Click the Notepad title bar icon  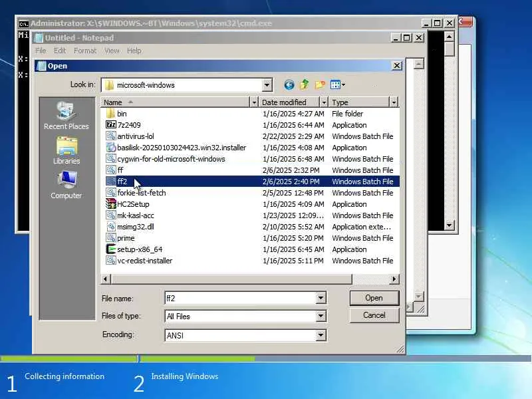coord(39,38)
